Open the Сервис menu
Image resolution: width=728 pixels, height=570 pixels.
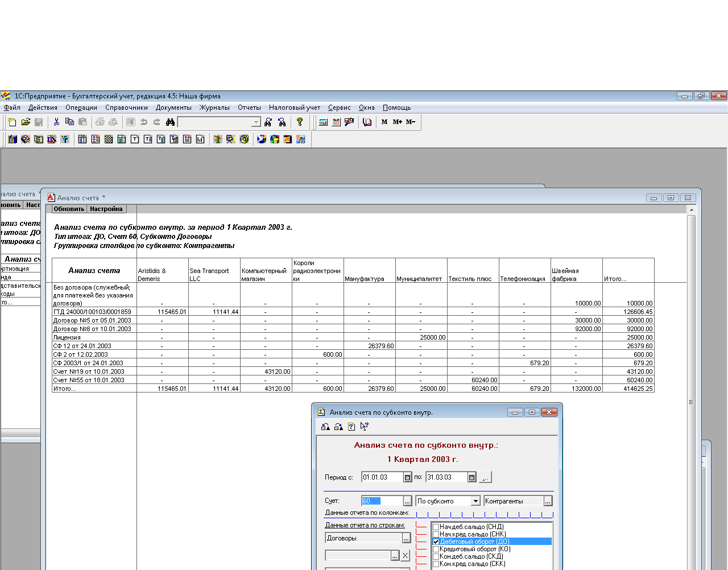[x=340, y=108]
